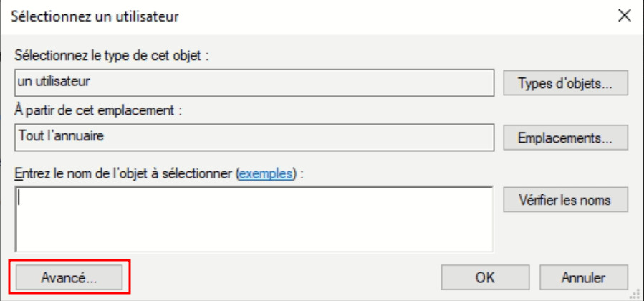Image resolution: width=644 pixels, height=301 pixels.
Task: Confirm the selection with OK
Action: pyautogui.click(x=486, y=277)
